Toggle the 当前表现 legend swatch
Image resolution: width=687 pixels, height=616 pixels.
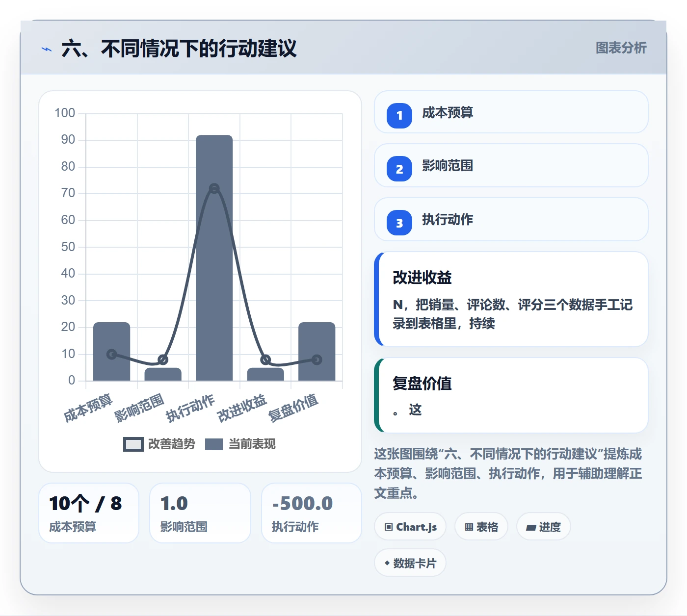coord(214,444)
